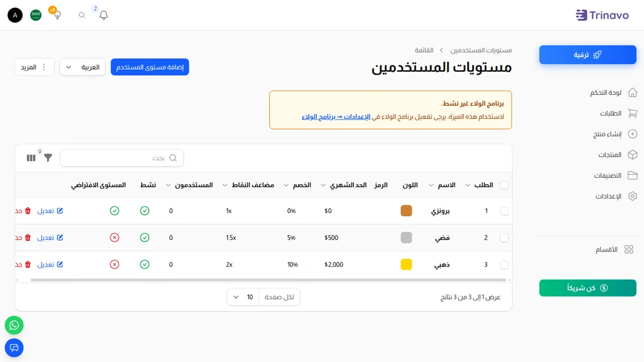The width and height of the screenshot is (644, 362).
Task: Select the header select-all checkbox
Action: click(x=504, y=185)
